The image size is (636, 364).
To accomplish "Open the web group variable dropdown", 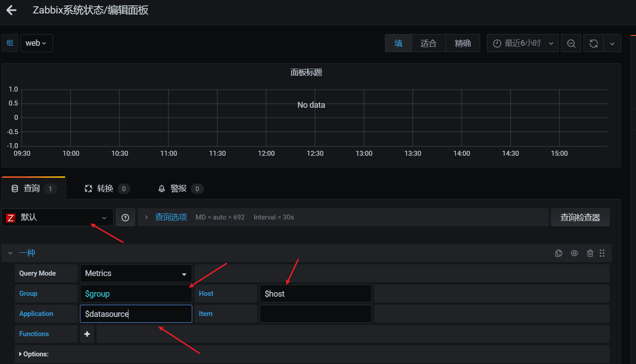I will tap(37, 43).
